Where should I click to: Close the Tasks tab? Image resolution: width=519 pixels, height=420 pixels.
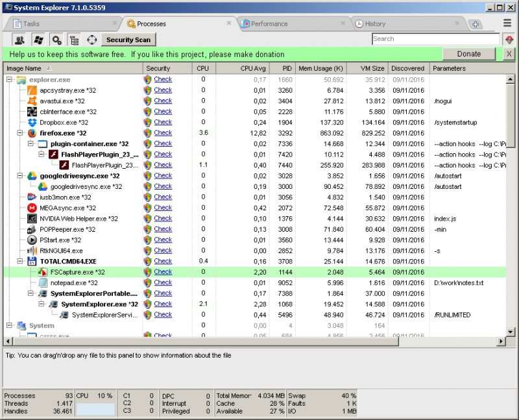[x=115, y=23]
